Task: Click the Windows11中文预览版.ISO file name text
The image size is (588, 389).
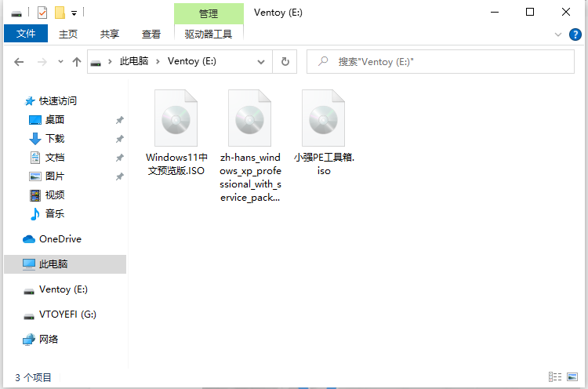Action: (176, 164)
